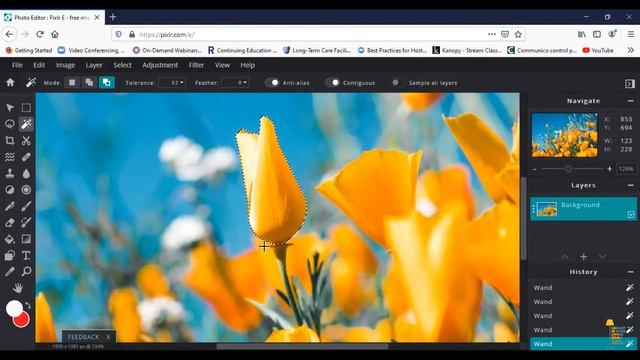The height and width of the screenshot is (360, 640).
Task: Select the Dodge/Burn tool
Action: pyautogui.click(x=10, y=190)
